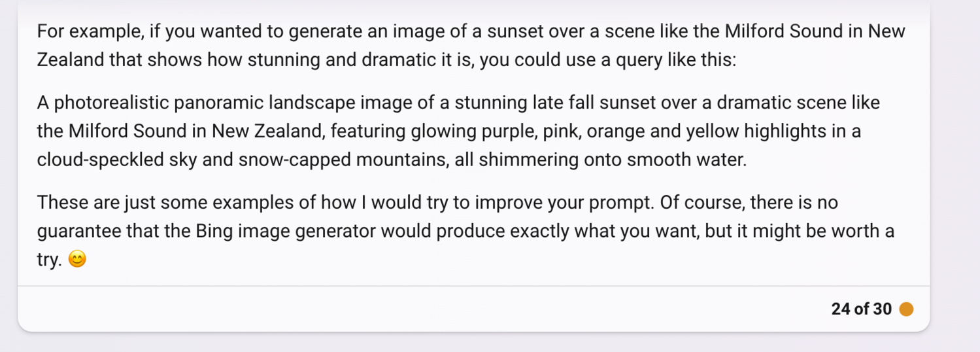Click the divider line above the turn counter
Viewport: 980px width, 352px height.
click(x=473, y=286)
